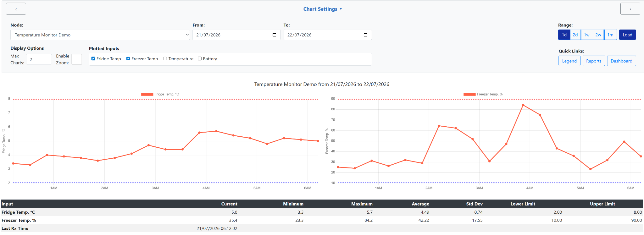Uncheck the Fridge Temp. plotted input
The image size is (644, 235).
(x=93, y=58)
